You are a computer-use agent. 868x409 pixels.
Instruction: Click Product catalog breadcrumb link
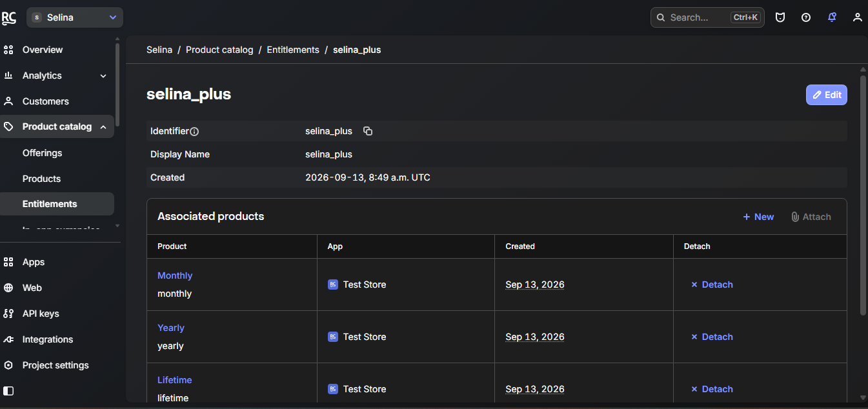[219, 50]
